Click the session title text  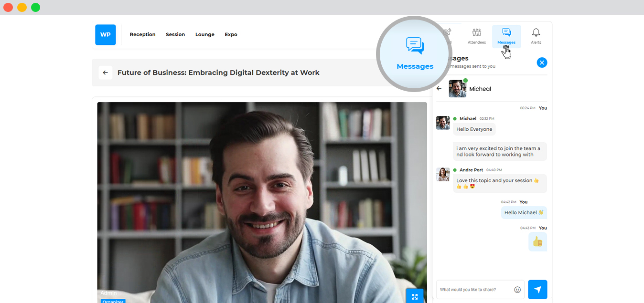(218, 73)
